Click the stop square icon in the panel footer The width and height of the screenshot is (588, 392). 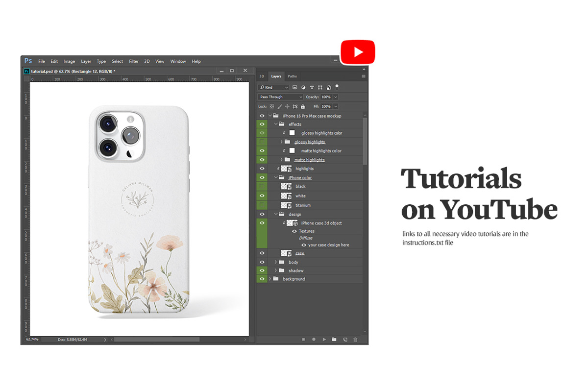coord(303,339)
